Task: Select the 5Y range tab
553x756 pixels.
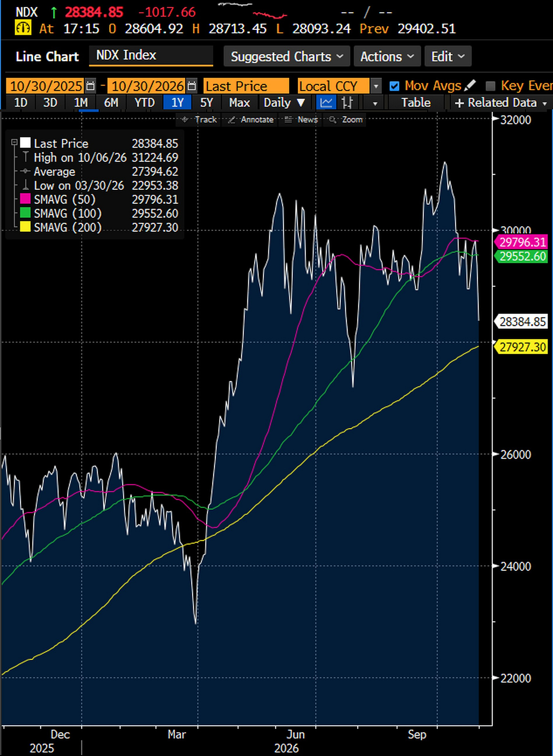Action: [x=207, y=103]
